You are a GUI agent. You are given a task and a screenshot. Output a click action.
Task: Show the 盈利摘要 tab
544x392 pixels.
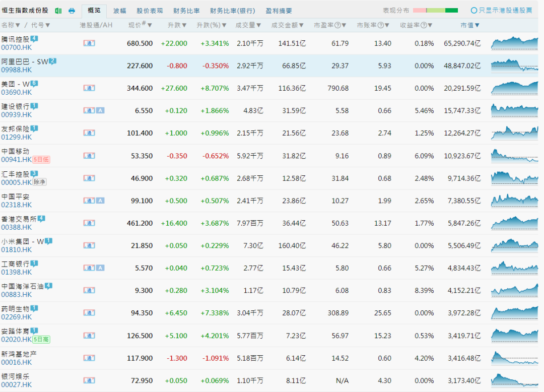coord(279,11)
